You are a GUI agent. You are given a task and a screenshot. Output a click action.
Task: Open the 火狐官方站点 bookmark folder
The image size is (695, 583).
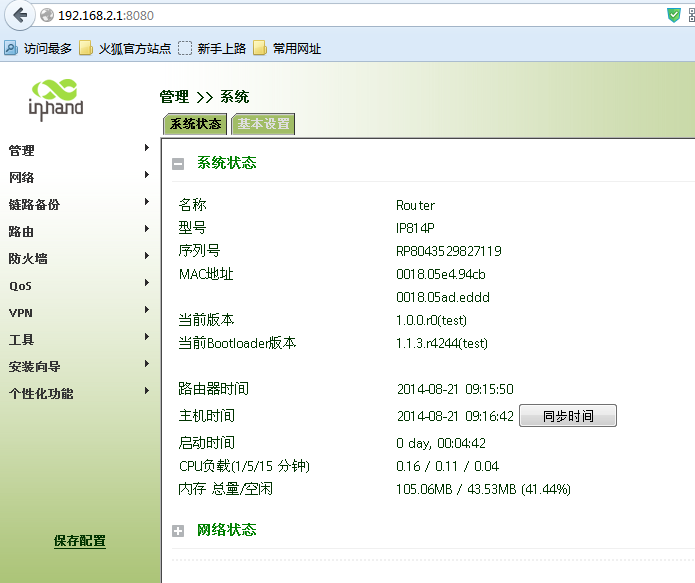coord(125,48)
